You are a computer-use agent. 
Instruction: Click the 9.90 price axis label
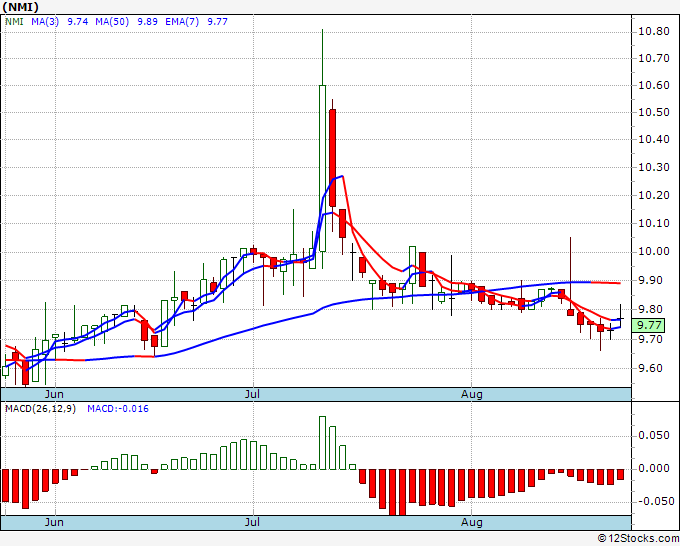(x=651, y=280)
